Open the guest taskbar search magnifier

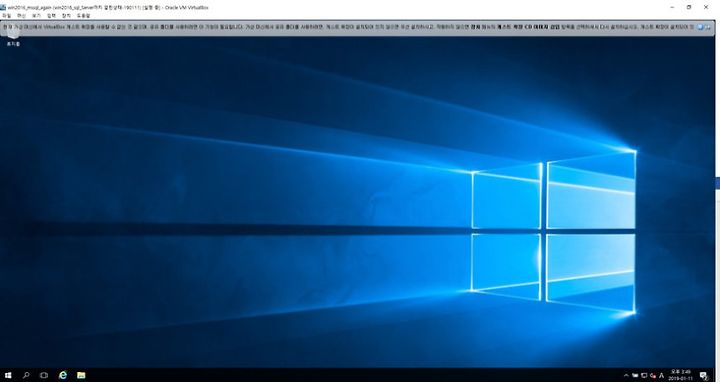pyautogui.click(x=26, y=375)
